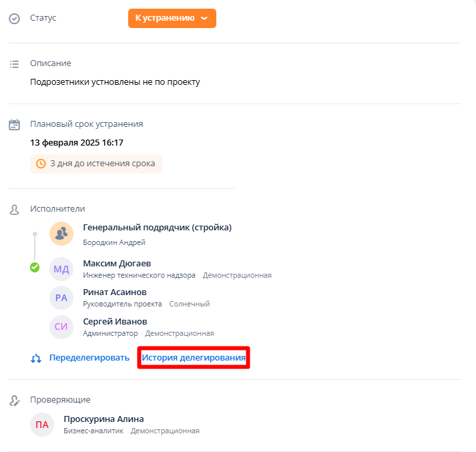Click the calendar icon for planned deadline
This screenshot has height=452, width=476.
pyautogui.click(x=14, y=124)
